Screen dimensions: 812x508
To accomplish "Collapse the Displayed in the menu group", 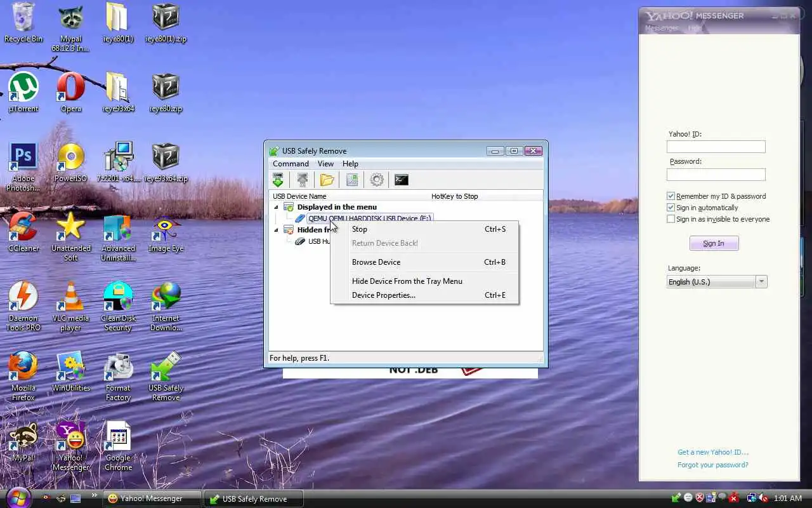I will coord(276,207).
